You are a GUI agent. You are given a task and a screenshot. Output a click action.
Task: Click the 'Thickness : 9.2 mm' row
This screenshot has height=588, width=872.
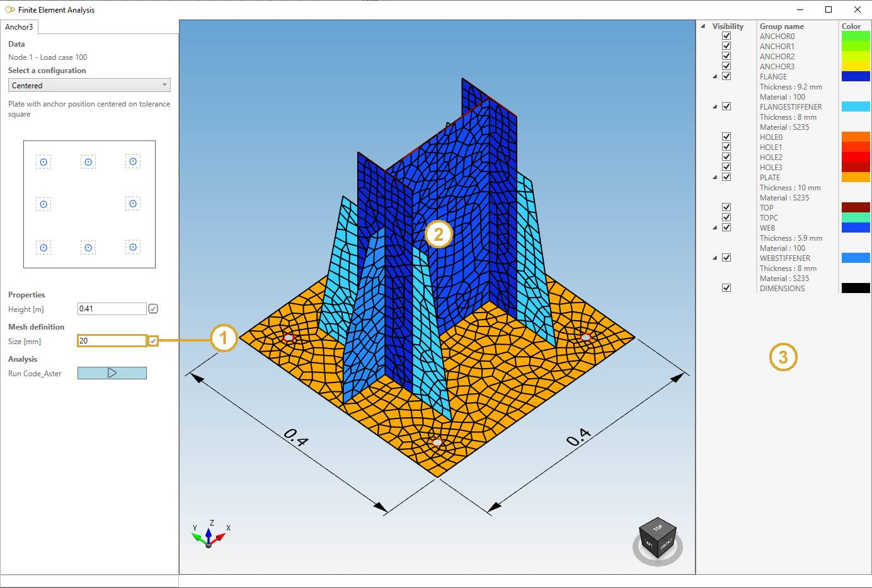tap(791, 86)
